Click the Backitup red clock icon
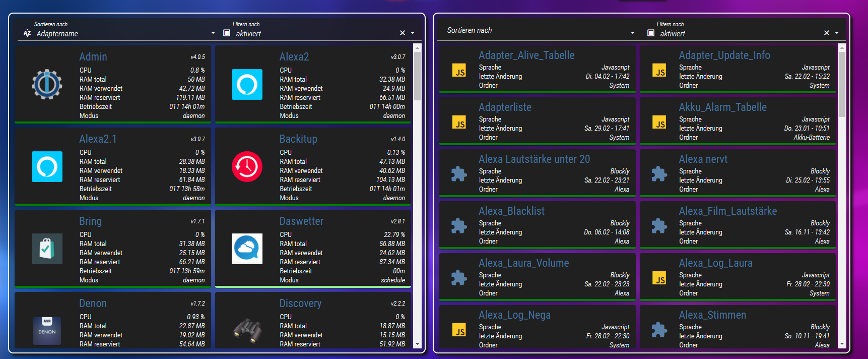This screenshot has width=868, height=359. [x=247, y=166]
